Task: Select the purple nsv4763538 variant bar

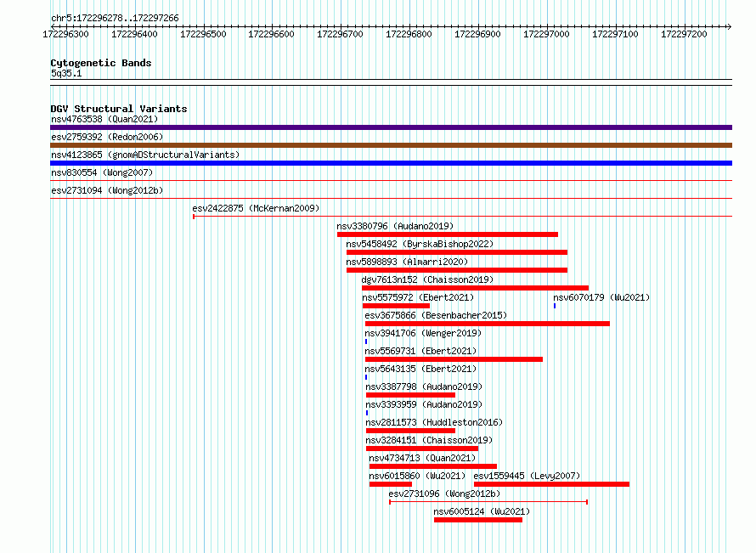Action: click(x=391, y=127)
